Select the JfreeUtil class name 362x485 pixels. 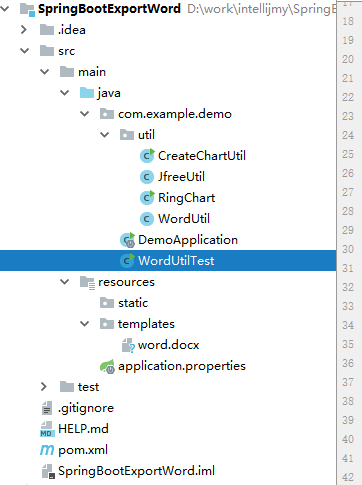181,177
